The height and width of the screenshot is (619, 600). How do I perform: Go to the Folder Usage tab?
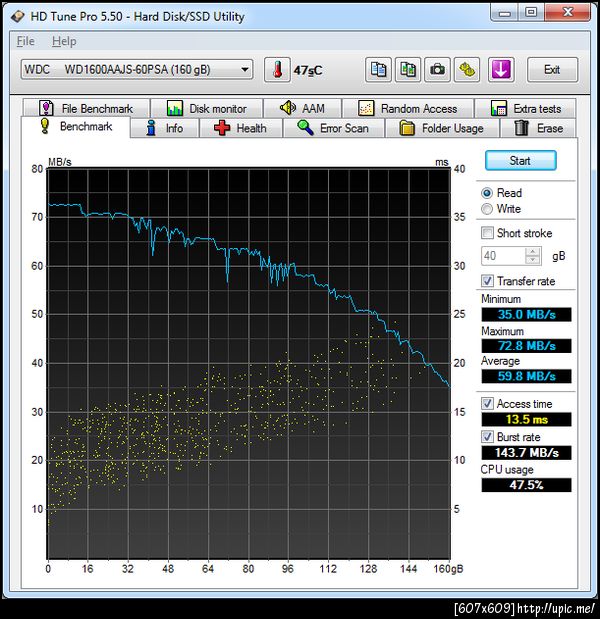click(442, 128)
